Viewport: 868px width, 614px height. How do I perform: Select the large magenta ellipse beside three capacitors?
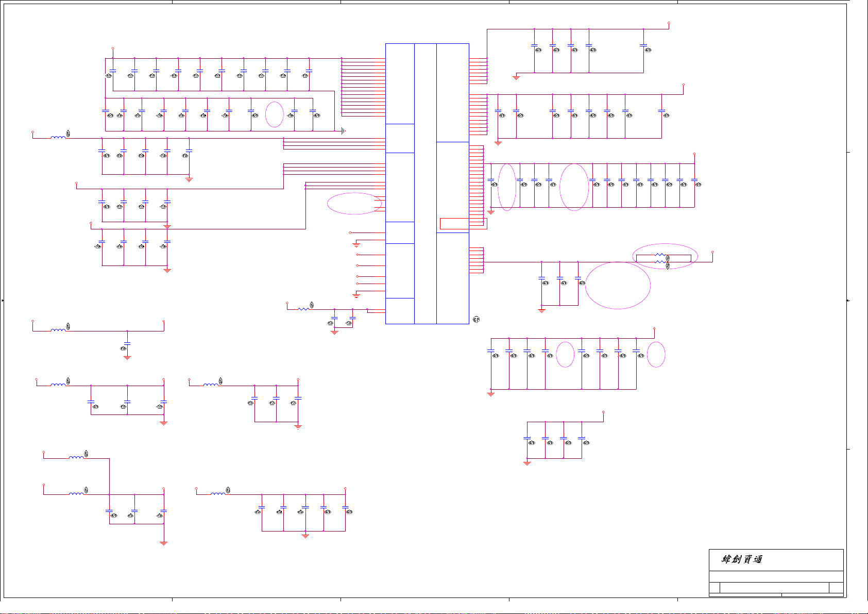618,286
